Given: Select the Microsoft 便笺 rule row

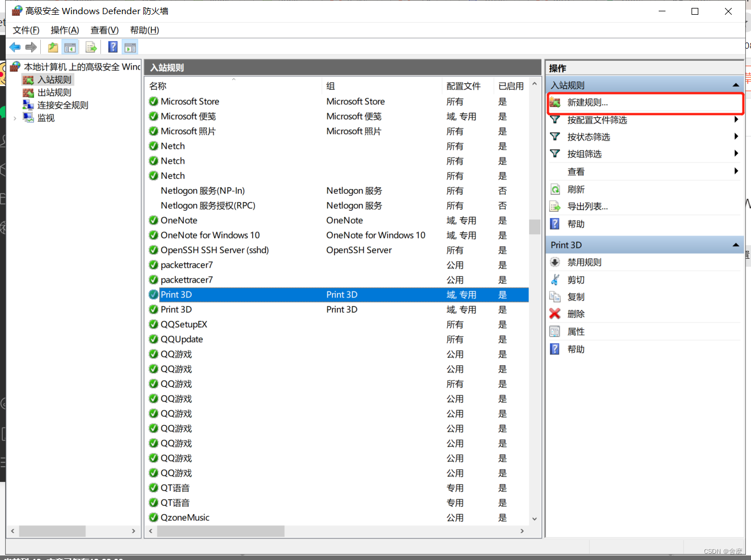Looking at the screenshot, I should point(337,116).
